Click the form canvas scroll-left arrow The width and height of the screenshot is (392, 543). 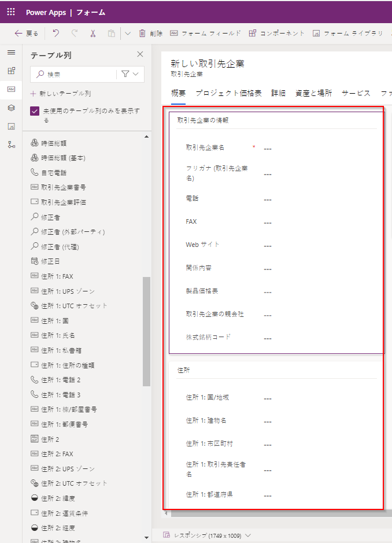coord(166,513)
